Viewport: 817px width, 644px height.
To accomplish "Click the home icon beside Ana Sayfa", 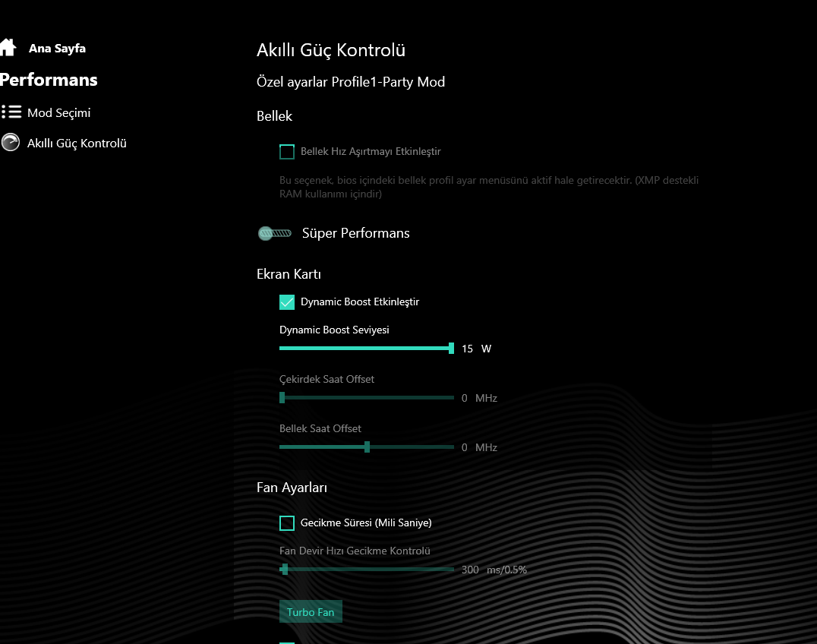I will tap(8, 47).
